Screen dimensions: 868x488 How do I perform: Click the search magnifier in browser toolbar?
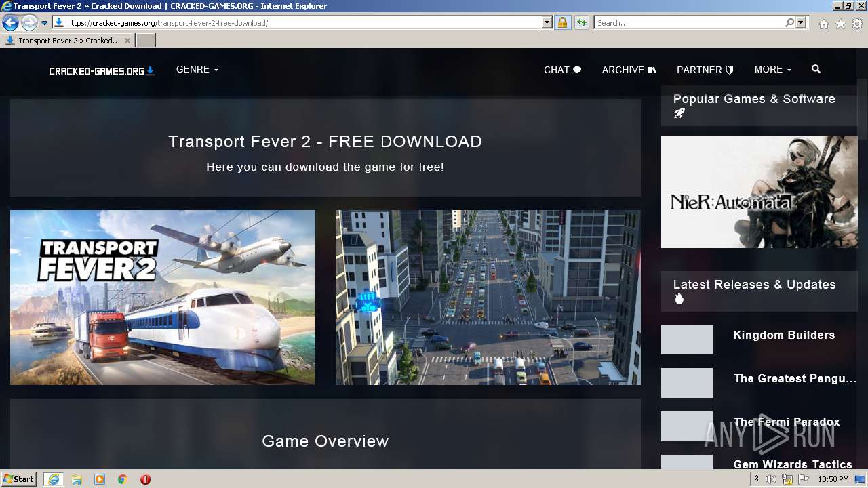pyautogui.click(x=789, y=23)
